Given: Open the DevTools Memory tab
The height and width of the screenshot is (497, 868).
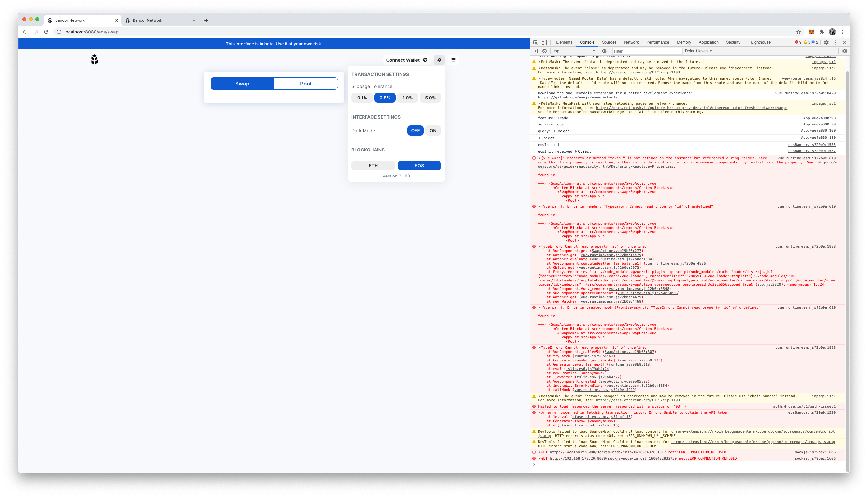Looking at the screenshot, I should pos(683,42).
